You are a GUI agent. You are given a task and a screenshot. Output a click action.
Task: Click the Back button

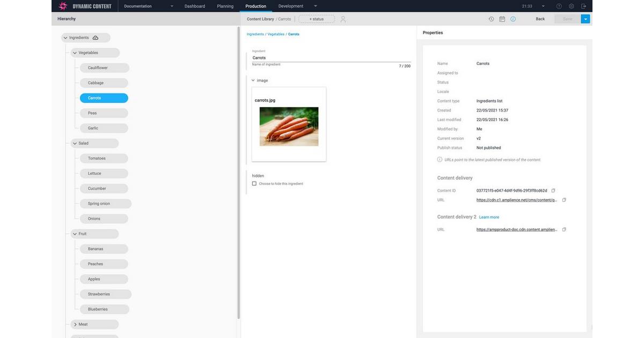pos(540,19)
